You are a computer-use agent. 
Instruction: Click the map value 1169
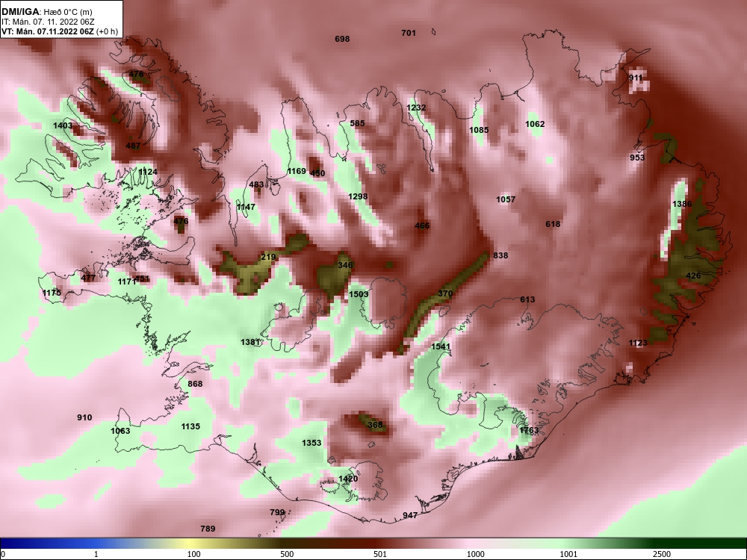pos(297,171)
